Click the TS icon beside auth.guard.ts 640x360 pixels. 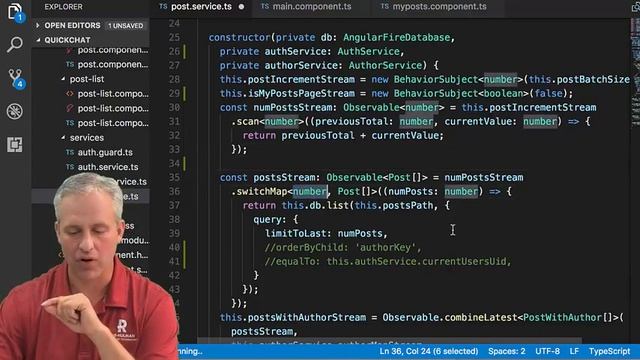[x=70, y=152]
